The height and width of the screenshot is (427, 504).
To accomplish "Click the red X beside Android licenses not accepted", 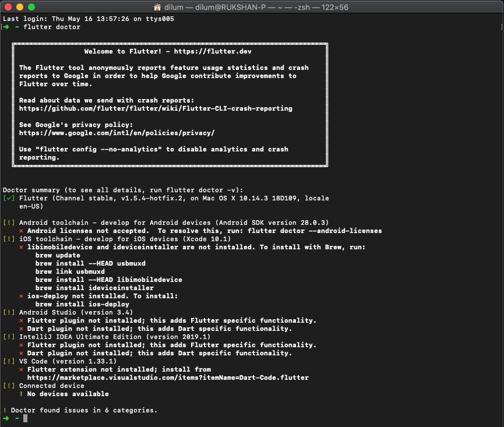I will point(21,231).
